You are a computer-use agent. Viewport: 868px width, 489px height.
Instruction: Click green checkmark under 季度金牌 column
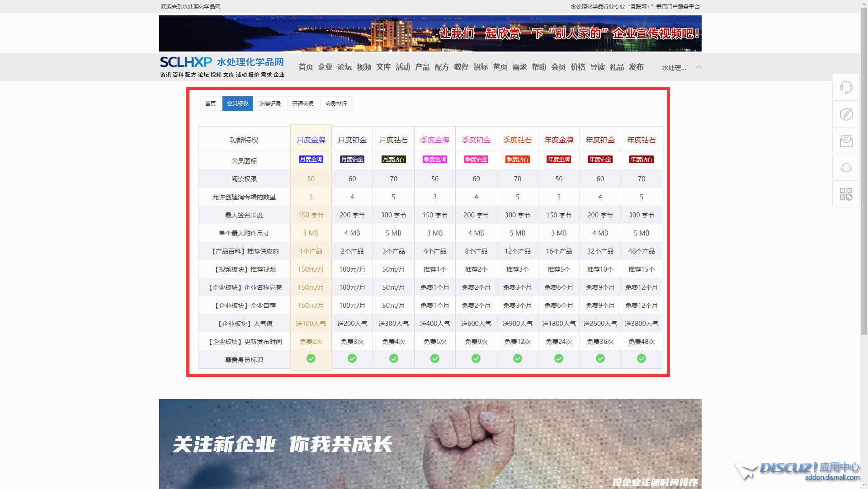click(434, 358)
